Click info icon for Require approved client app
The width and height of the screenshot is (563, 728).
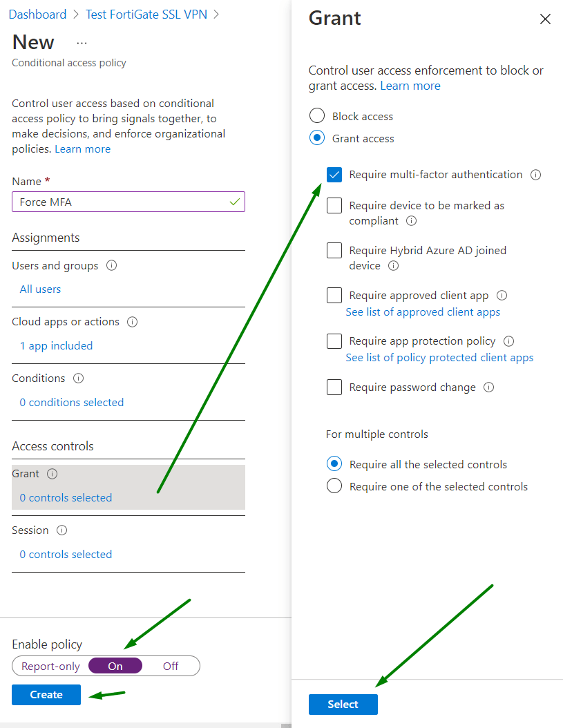(x=502, y=296)
